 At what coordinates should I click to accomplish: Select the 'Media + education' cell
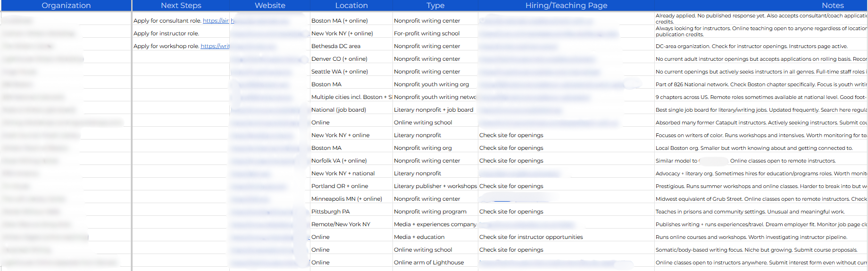435,237
